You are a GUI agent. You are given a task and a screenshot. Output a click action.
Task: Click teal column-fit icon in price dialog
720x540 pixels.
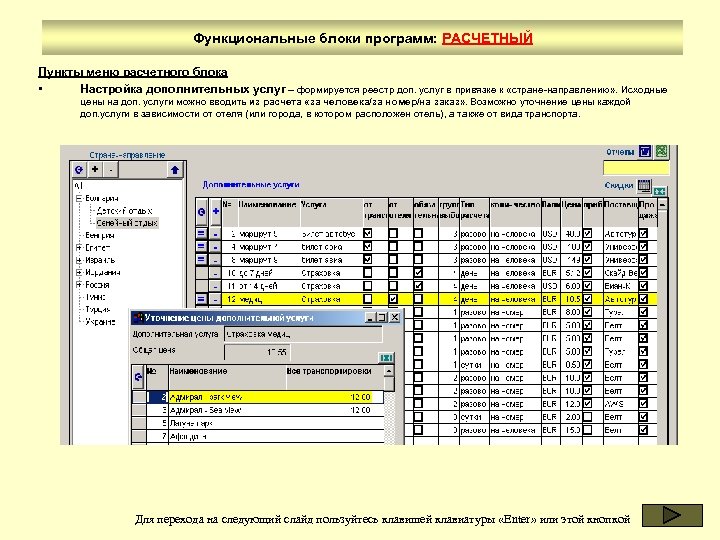[x=387, y=358]
